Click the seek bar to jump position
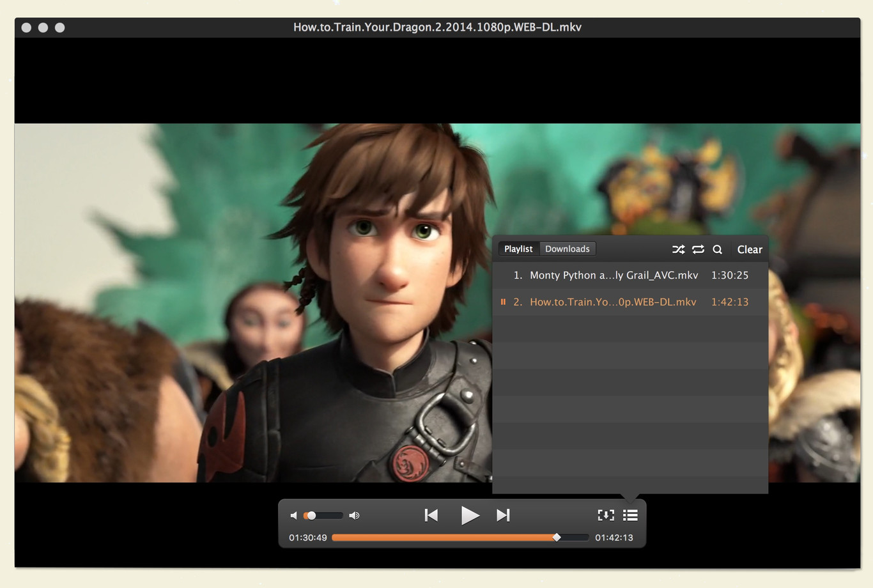The height and width of the screenshot is (588, 873). (447, 538)
